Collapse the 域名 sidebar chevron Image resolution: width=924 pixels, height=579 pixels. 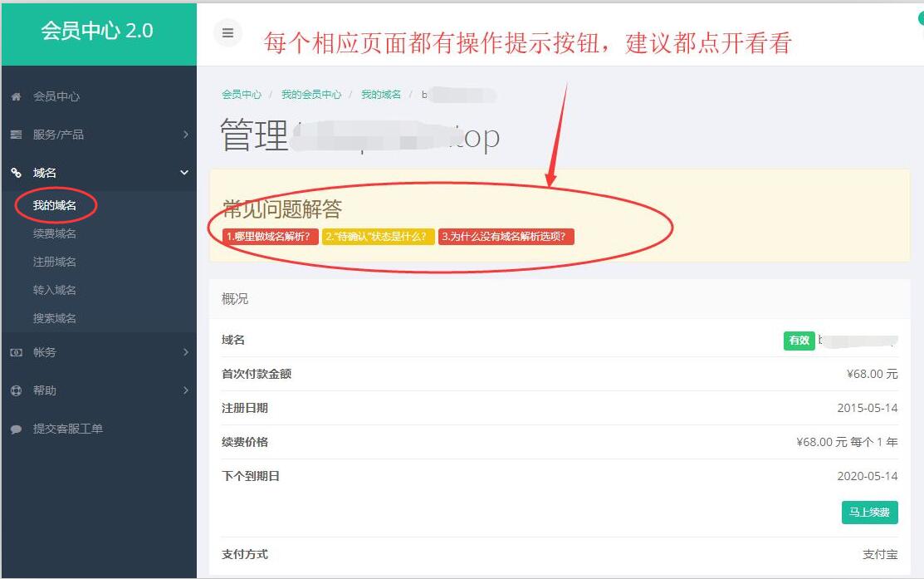184,173
